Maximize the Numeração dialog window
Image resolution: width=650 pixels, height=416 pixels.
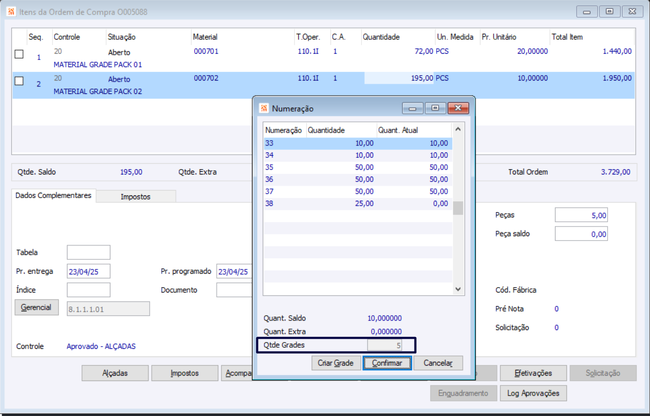435,108
